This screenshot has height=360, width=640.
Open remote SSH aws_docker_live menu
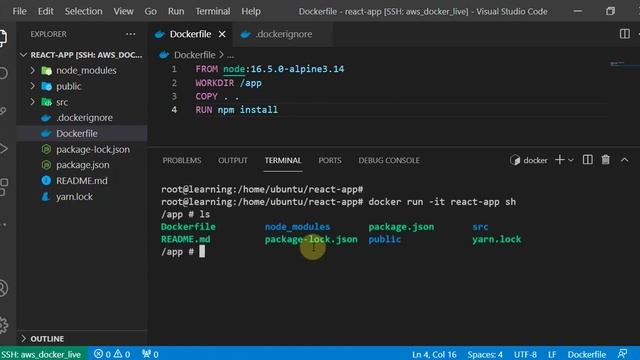(x=42, y=354)
